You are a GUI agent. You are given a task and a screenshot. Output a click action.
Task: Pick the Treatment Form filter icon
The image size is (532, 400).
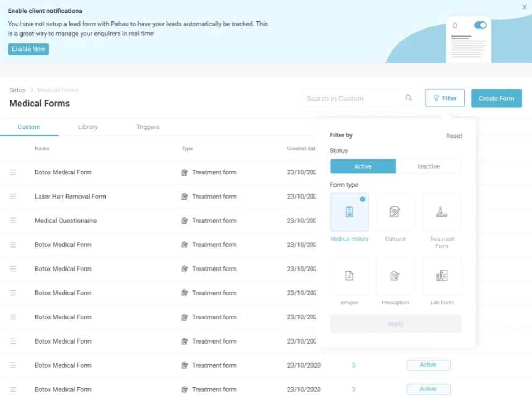pyautogui.click(x=441, y=212)
